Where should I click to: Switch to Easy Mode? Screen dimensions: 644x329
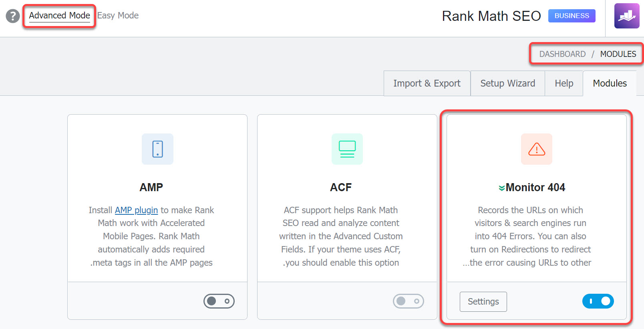click(x=118, y=16)
